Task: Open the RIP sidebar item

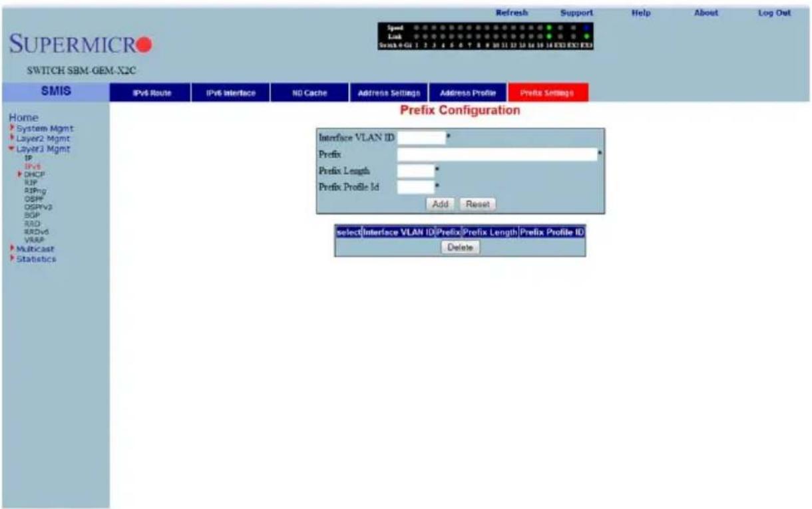Action: coord(30,182)
